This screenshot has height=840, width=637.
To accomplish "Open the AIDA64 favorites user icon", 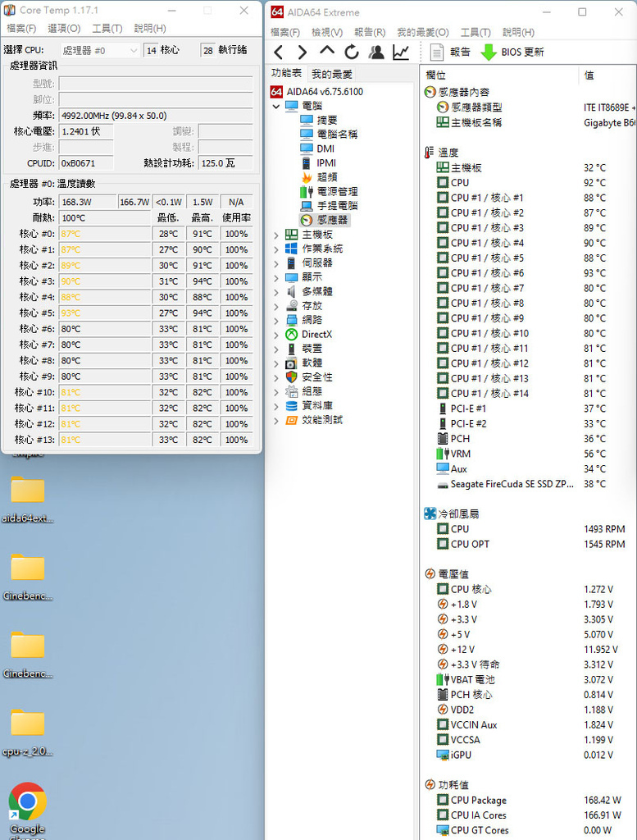I will pyautogui.click(x=376, y=52).
